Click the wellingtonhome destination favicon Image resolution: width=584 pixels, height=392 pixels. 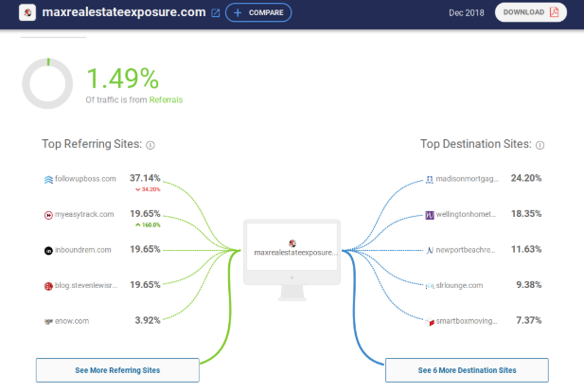click(x=430, y=215)
